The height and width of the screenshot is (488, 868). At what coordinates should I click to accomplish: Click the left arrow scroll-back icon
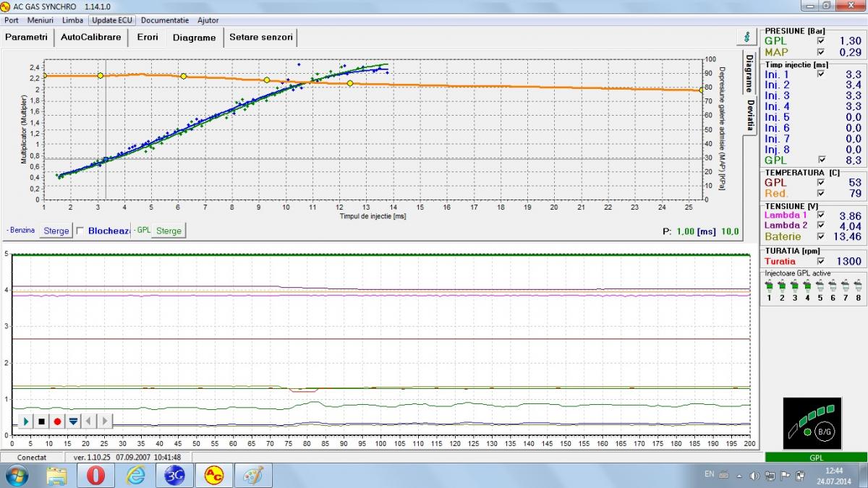click(89, 421)
